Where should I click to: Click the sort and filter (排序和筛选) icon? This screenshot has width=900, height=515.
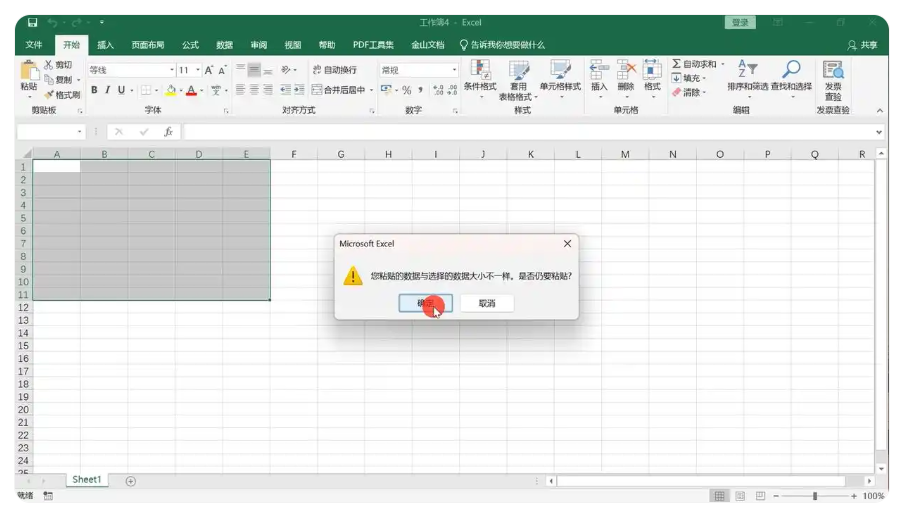point(748,69)
